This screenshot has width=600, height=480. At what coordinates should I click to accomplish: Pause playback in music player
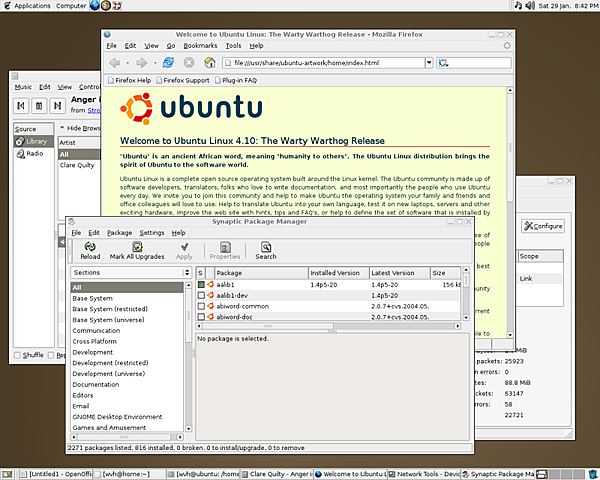[39, 106]
